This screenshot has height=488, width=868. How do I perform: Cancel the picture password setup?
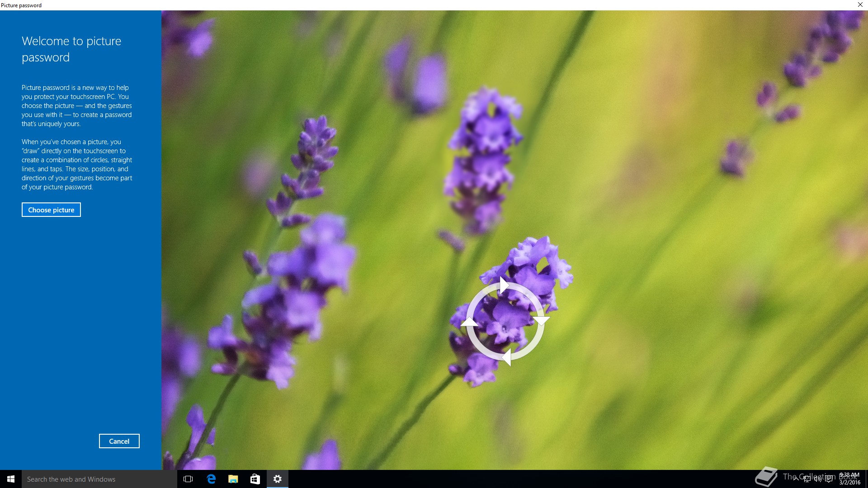119,441
